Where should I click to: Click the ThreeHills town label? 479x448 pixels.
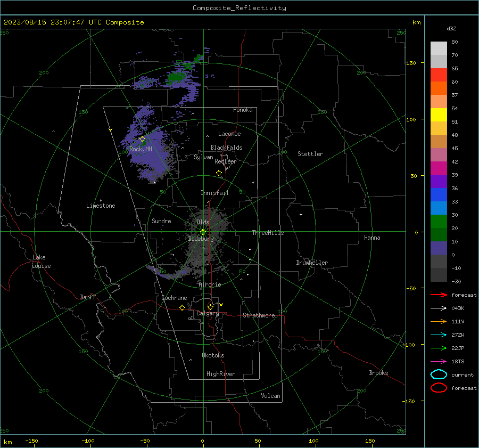pyautogui.click(x=268, y=233)
